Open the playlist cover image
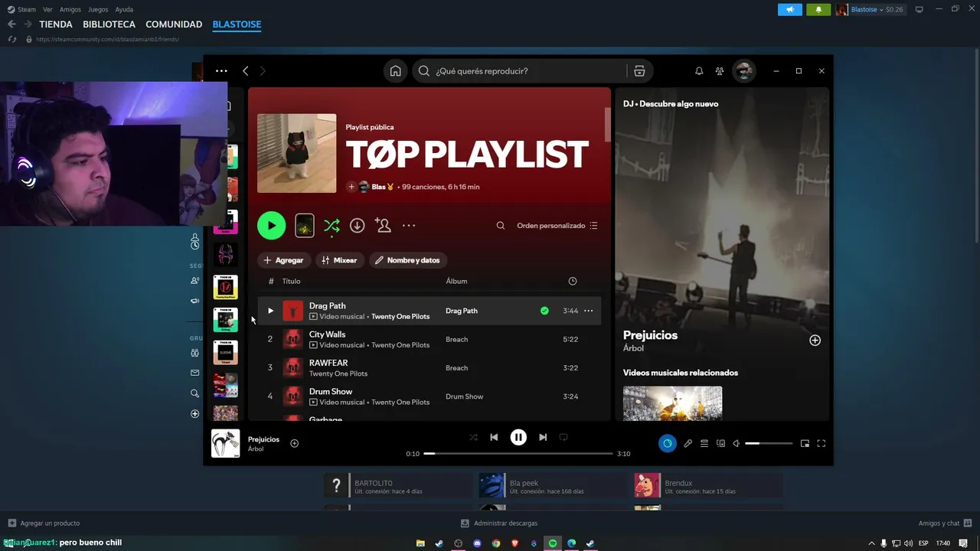 296,153
